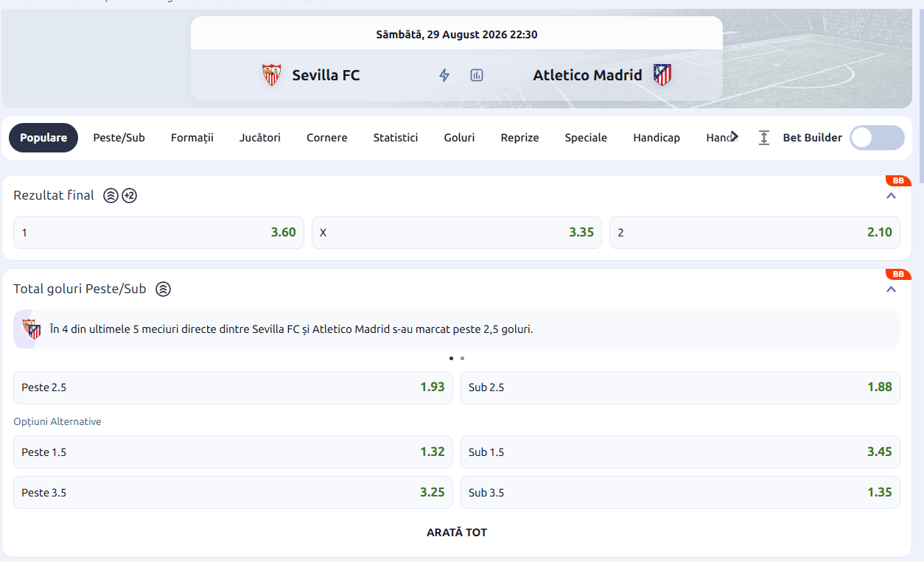Click the BB badge on Total goluri

[x=898, y=274]
